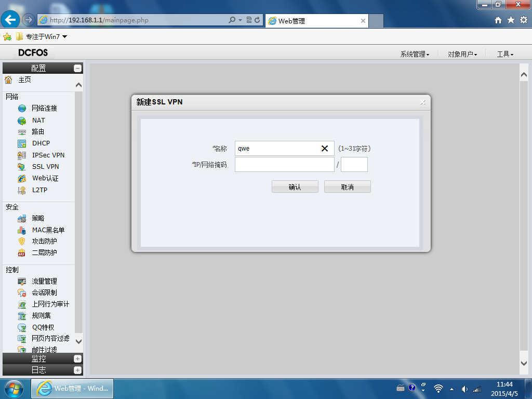Show hidden system tray icons arrow
Screen dimensions: 532x399
[x=451, y=389]
